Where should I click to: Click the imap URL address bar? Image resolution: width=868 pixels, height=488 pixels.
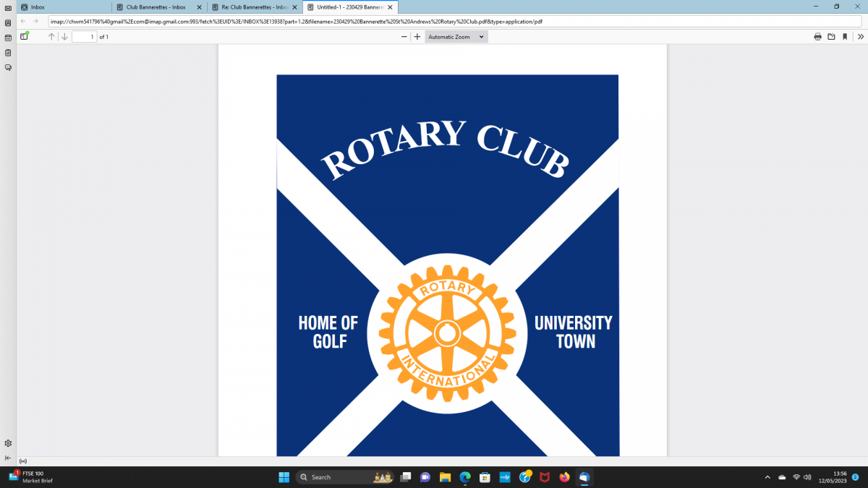(x=455, y=22)
